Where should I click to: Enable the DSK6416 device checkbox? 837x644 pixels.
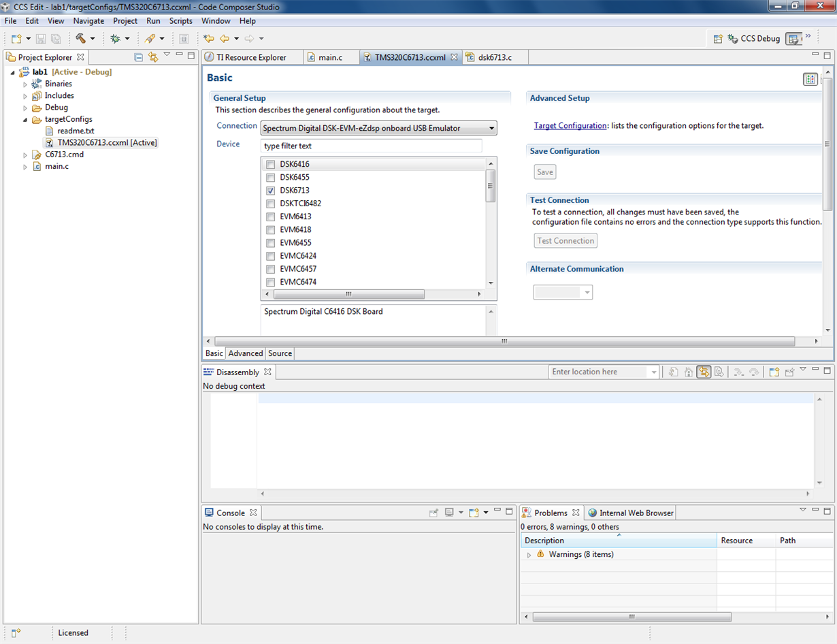(x=270, y=164)
